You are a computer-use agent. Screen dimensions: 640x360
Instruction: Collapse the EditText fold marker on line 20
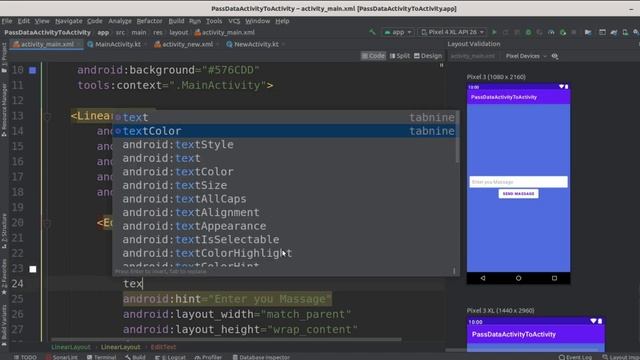[47, 223]
